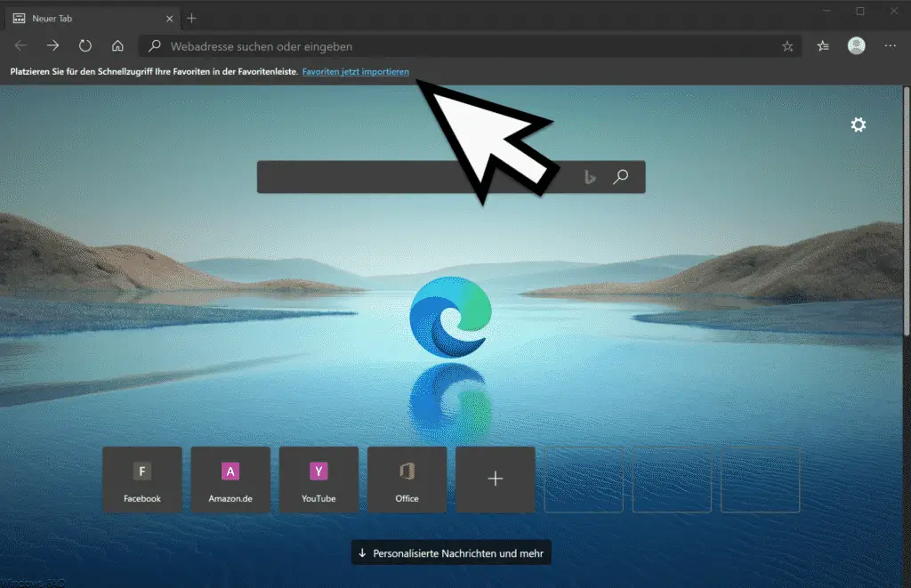Screen dimensions: 911x588
Task: Open page settings gear icon
Action: [859, 125]
